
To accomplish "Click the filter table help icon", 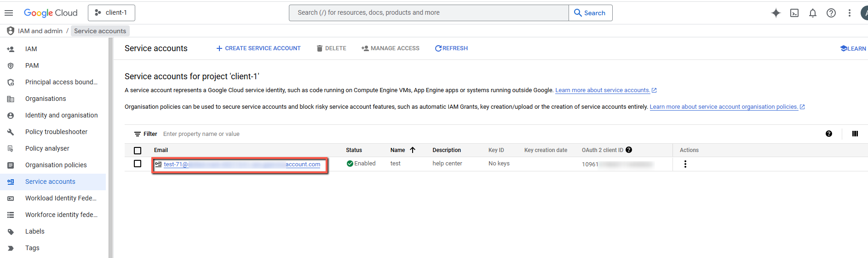I will pos(829,134).
